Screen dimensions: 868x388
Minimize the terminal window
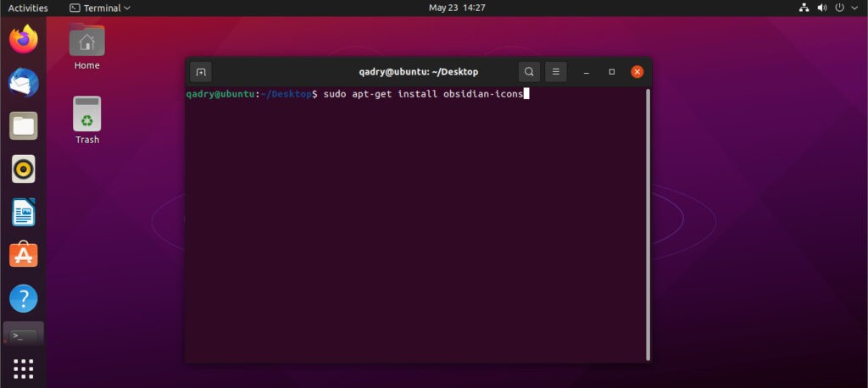pos(587,72)
